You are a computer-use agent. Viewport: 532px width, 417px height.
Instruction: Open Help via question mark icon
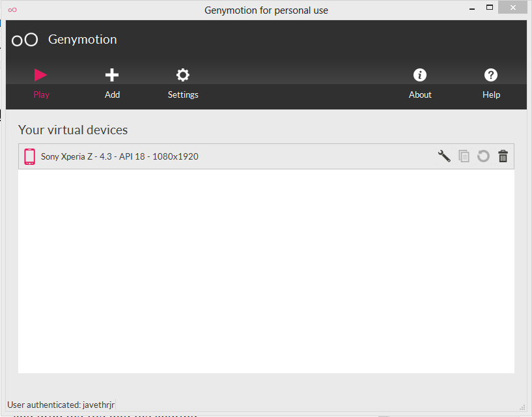[490, 75]
